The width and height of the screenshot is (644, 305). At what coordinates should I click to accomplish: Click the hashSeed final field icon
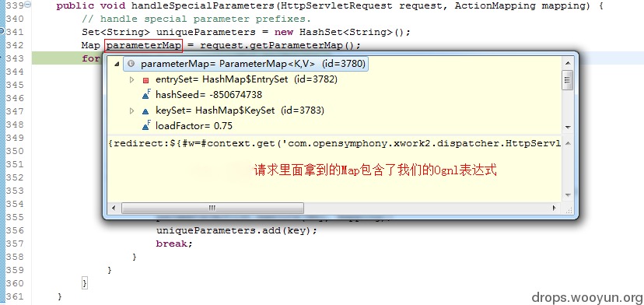click(x=146, y=95)
